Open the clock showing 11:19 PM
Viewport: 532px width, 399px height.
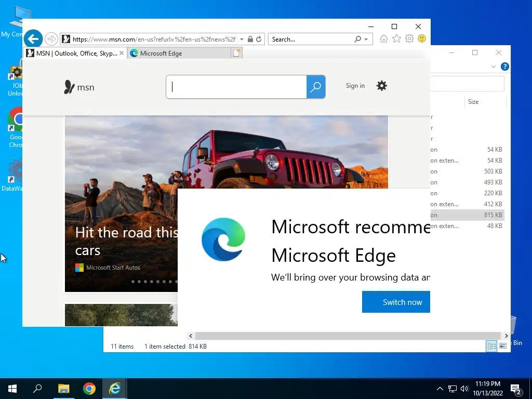pyautogui.click(x=487, y=389)
